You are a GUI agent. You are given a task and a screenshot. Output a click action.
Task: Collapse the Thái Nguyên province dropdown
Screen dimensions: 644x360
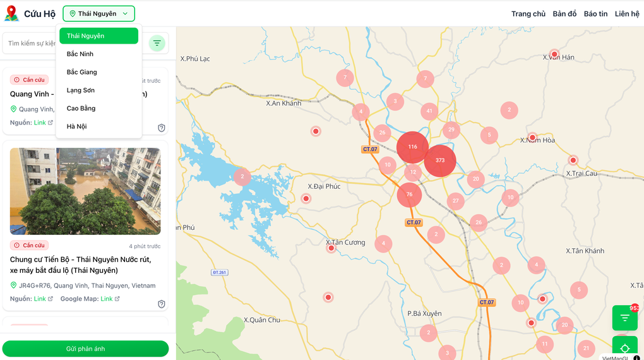coord(98,13)
